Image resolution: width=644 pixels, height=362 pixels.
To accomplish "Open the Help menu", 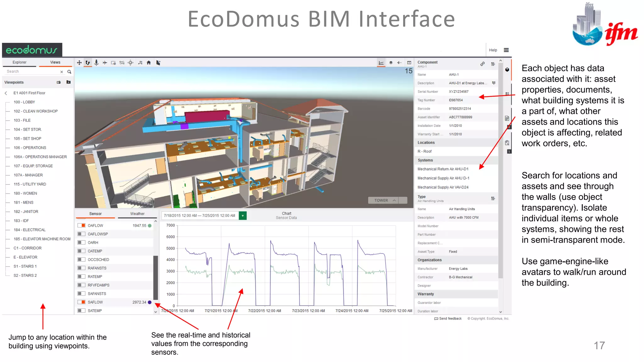I will pos(493,50).
